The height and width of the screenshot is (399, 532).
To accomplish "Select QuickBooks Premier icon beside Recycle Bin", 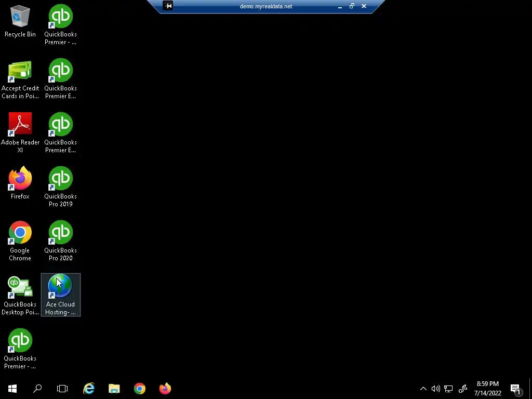I will coord(61,24).
